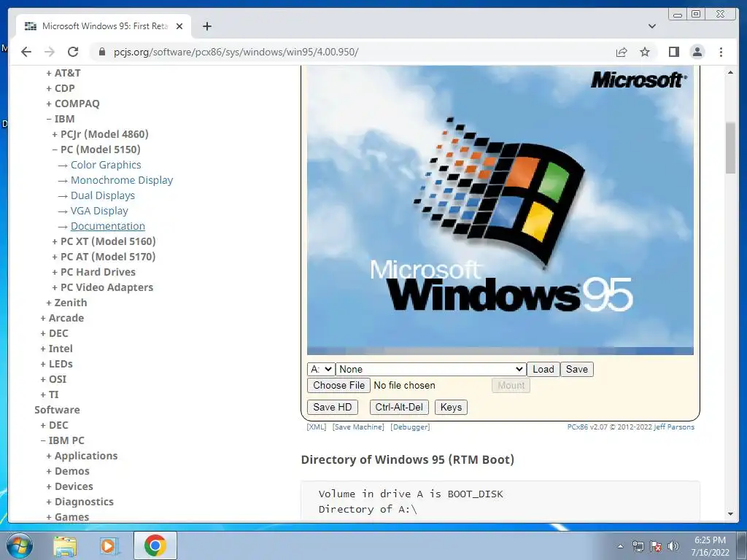Viewport: 747px width, 560px height.
Task: Send Ctrl-Alt-Del to the machine
Action: [x=399, y=407]
